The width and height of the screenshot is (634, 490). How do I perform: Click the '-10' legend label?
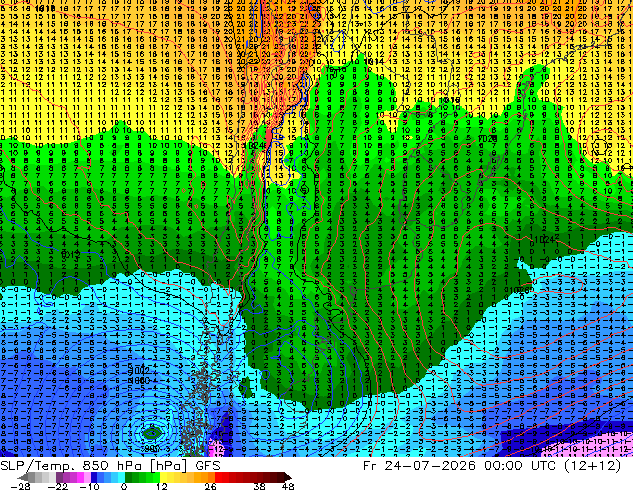coord(89,486)
